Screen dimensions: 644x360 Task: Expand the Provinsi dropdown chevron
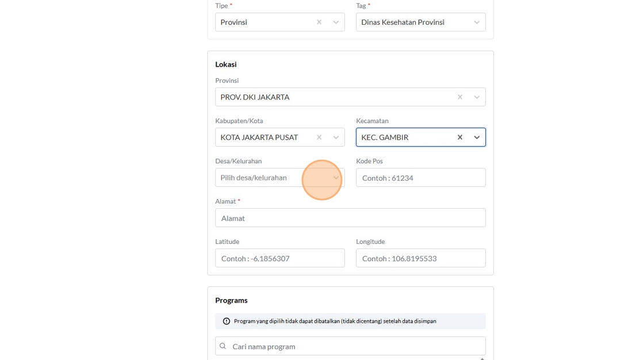pyautogui.click(x=477, y=97)
